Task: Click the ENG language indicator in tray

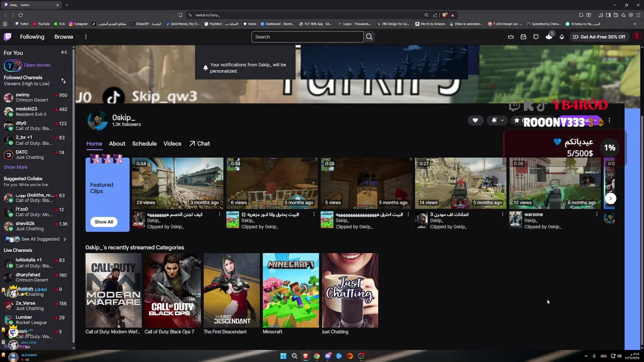Action: pos(604,356)
